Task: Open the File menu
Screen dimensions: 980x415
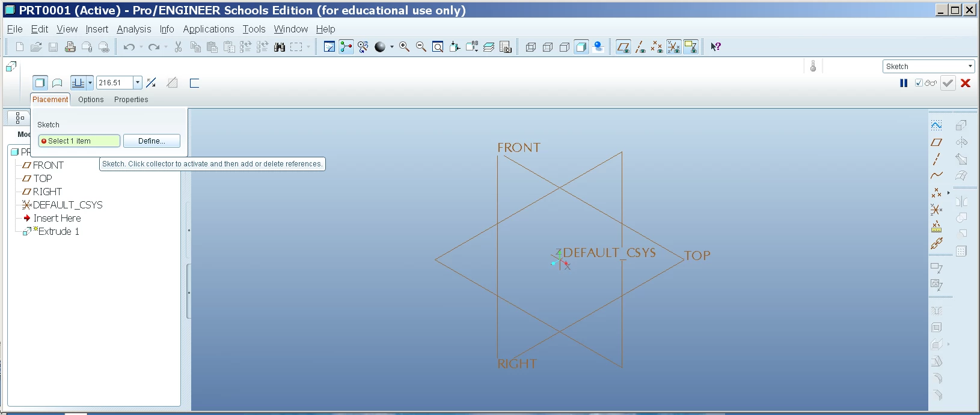Action: click(15, 29)
